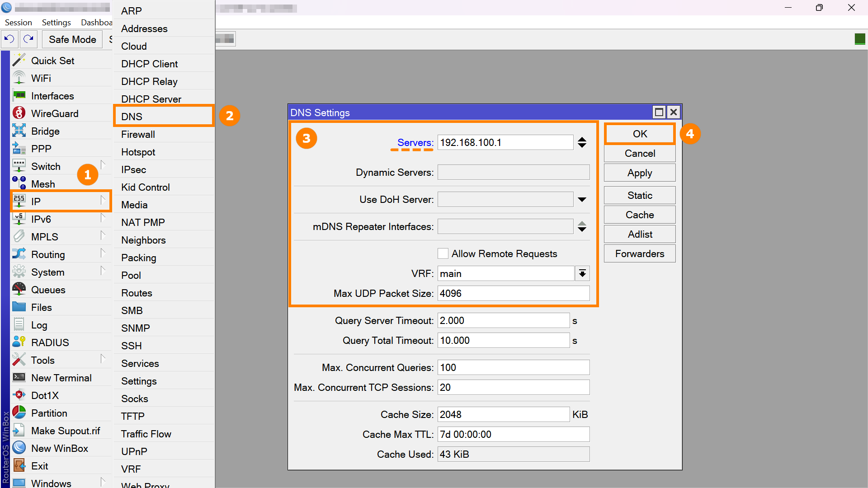
Task: Click the Exit icon
Action: [x=19, y=466]
